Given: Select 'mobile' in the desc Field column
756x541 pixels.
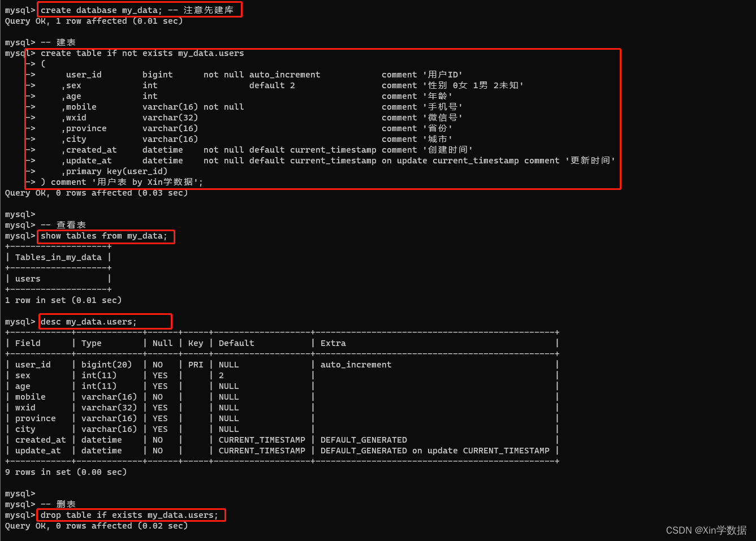Looking at the screenshot, I should (x=31, y=397).
